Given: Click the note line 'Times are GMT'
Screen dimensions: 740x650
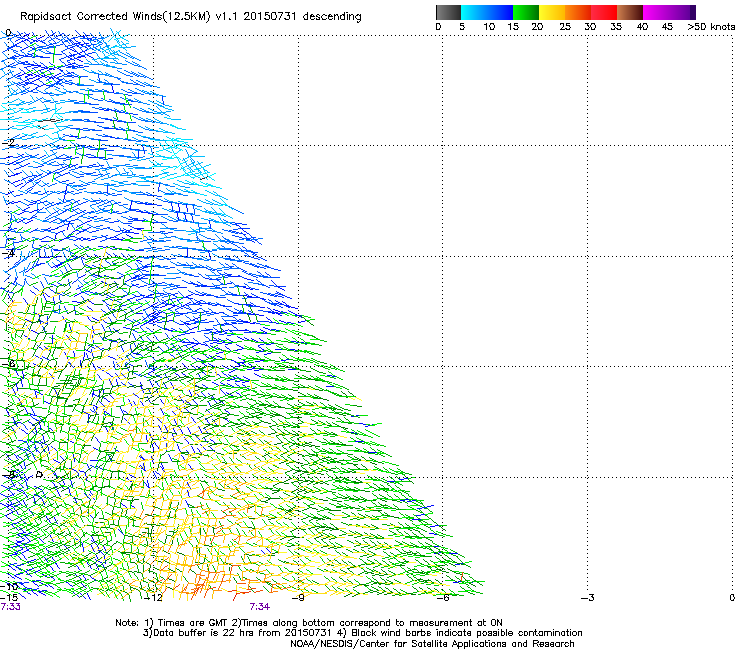Looking at the screenshot, I should point(193,623).
